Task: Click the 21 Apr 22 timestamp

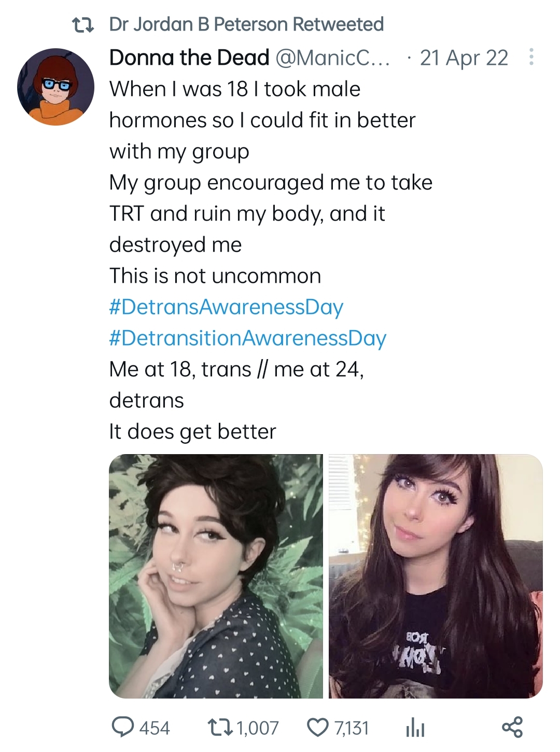Action: point(464,58)
